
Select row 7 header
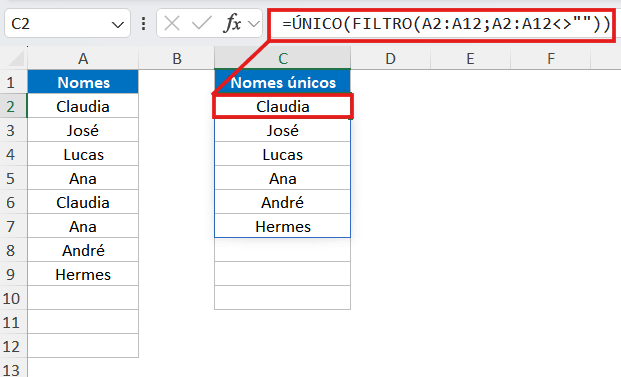click(13, 227)
